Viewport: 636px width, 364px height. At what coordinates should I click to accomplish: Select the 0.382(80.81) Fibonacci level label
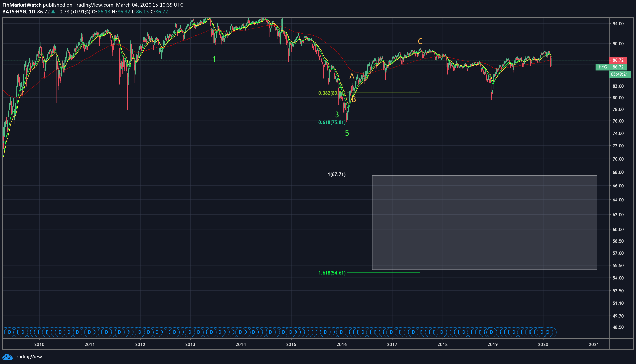click(x=332, y=93)
